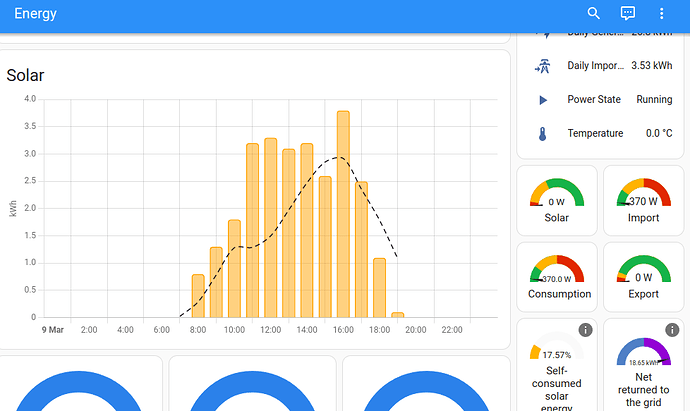The width and height of the screenshot is (690, 411).
Task: Click the 17.57% gauge value
Action: tap(557, 355)
